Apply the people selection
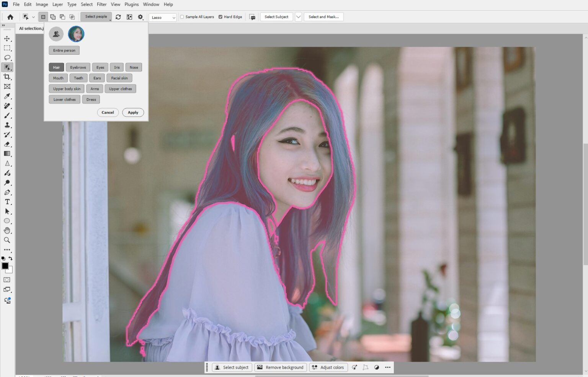 tap(133, 112)
